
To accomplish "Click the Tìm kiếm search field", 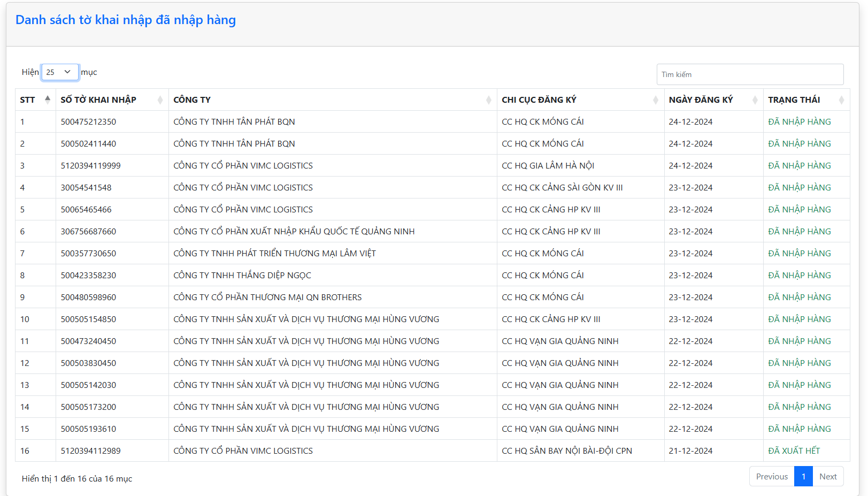I will (749, 74).
